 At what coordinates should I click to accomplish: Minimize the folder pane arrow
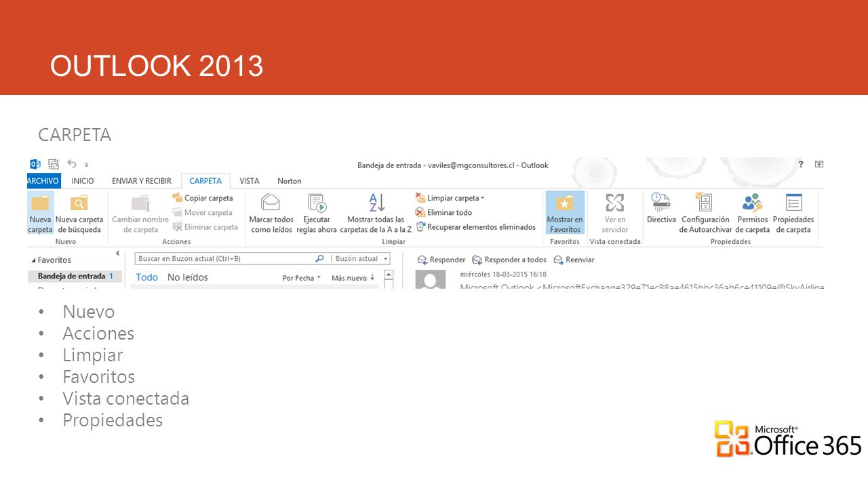pos(118,253)
